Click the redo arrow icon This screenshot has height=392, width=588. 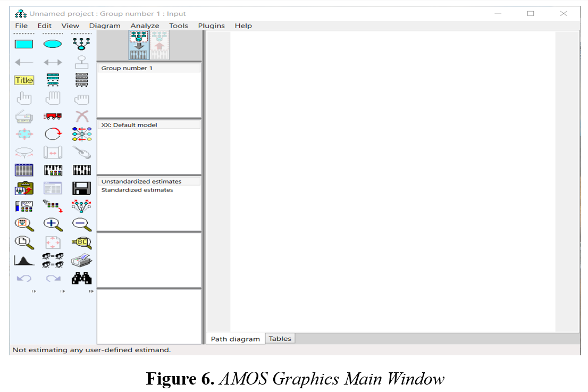pos(53,278)
